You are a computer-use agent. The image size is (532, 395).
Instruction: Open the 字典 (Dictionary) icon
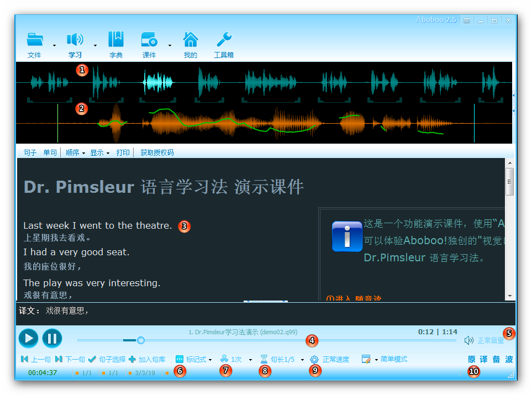coord(115,39)
